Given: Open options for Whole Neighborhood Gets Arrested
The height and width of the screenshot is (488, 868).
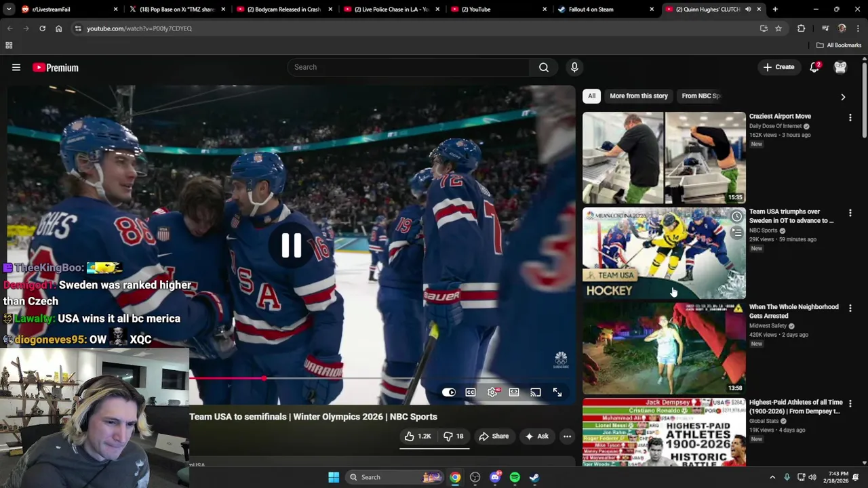Looking at the screenshot, I should click(x=850, y=308).
